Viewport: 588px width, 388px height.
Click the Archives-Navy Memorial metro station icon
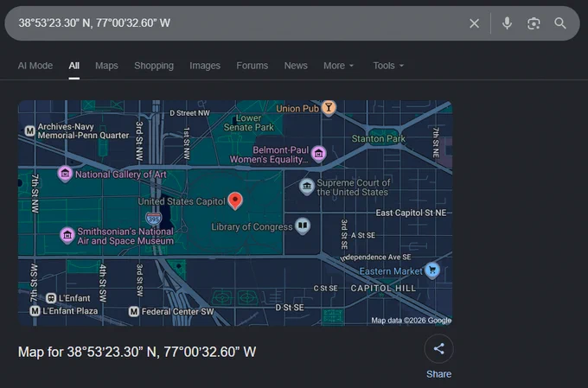29,130
